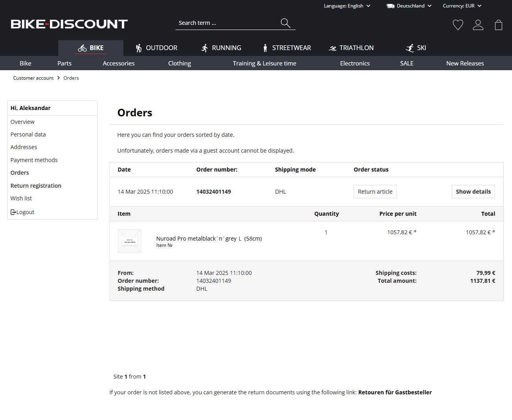The height and width of the screenshot is (420, 512).
Task: Click the delivery truck icon
Action: [390, 6]
